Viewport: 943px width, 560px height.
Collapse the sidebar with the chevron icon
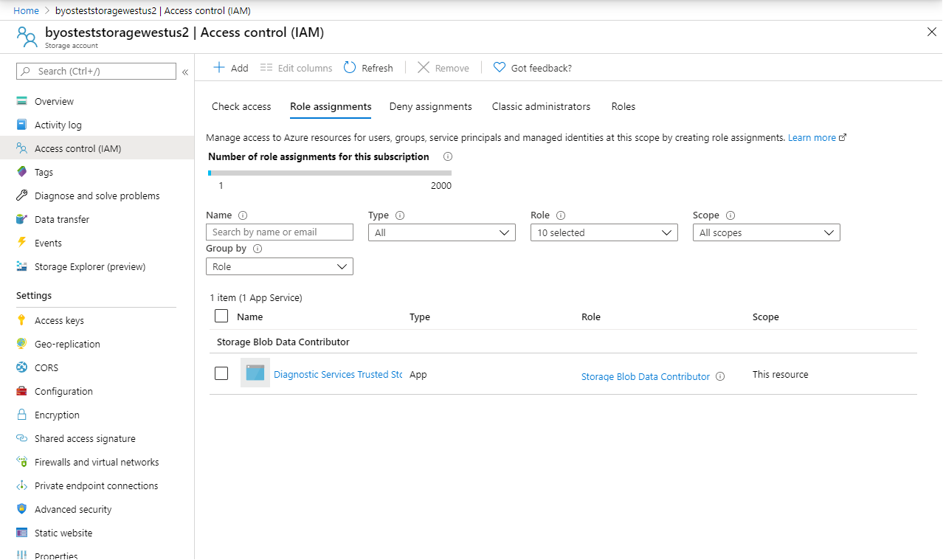[x=185, y=72]
